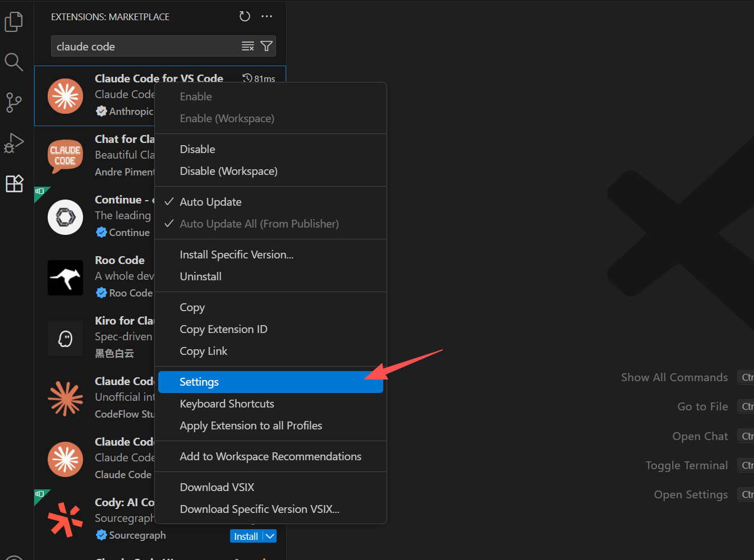Viewport: 754px width, 560px height.
Task: Open the Search view icon
Action: pyautogui.click(x=13, y=62)
